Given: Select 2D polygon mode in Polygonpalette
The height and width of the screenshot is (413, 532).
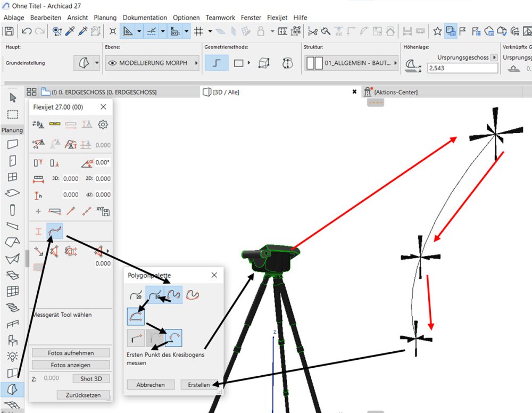Looking at the screenshot, I should click(x=136, y=294).
